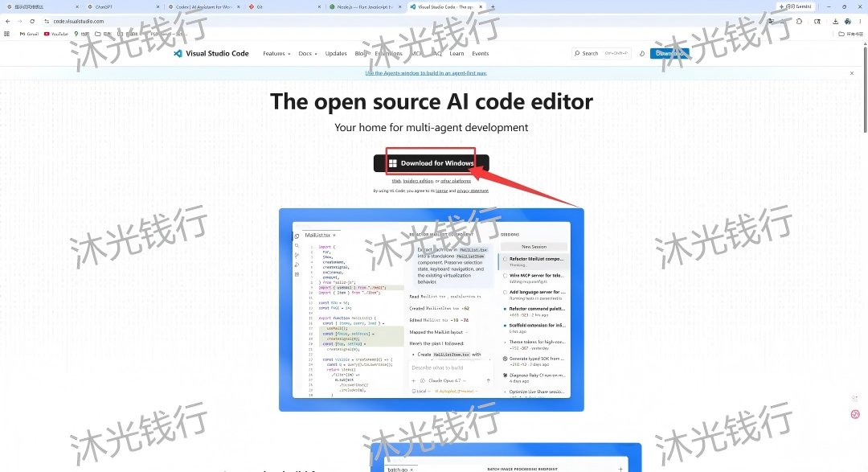
Task: Click the VS Code editor hero screenshot
Action: click(432, 310)
